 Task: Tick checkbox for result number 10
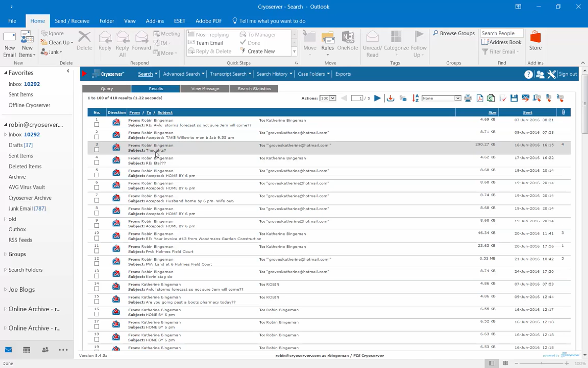97,238
